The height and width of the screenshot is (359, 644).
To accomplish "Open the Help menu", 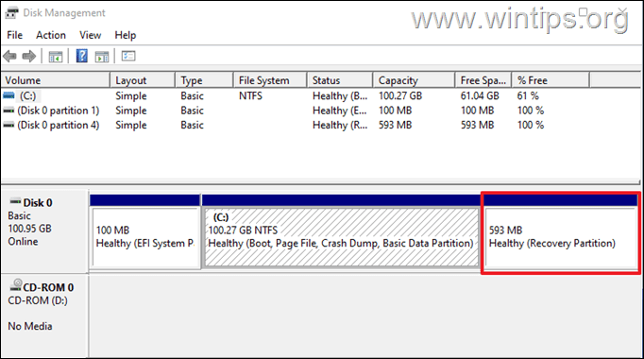I will (x=126, y=35).
